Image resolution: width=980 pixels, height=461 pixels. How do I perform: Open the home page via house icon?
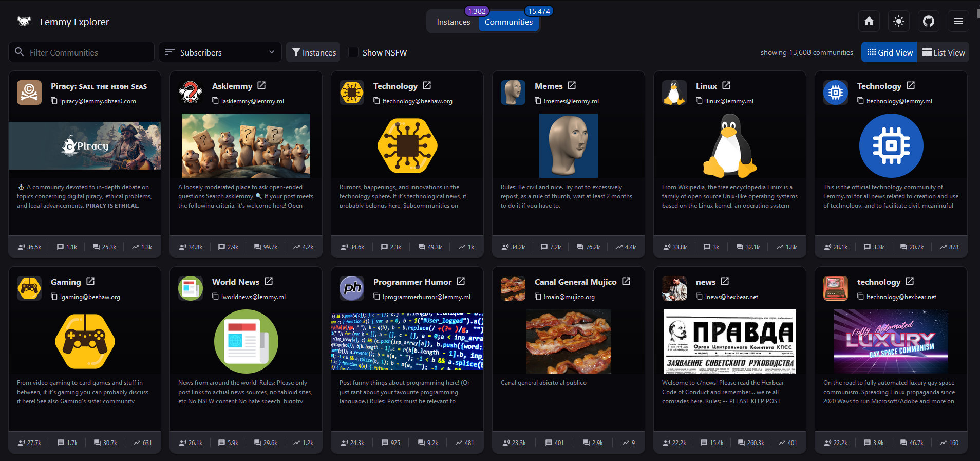coord(869,21)
